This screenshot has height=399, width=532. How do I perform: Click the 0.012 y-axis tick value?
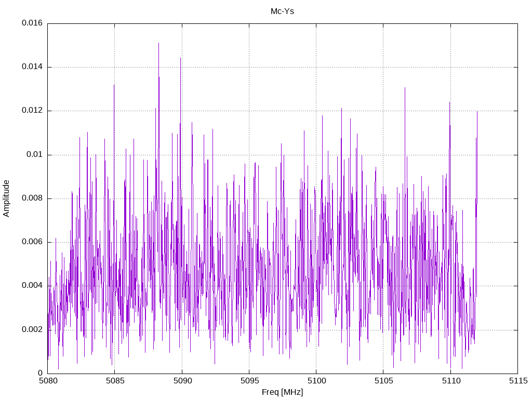[32, 111]
